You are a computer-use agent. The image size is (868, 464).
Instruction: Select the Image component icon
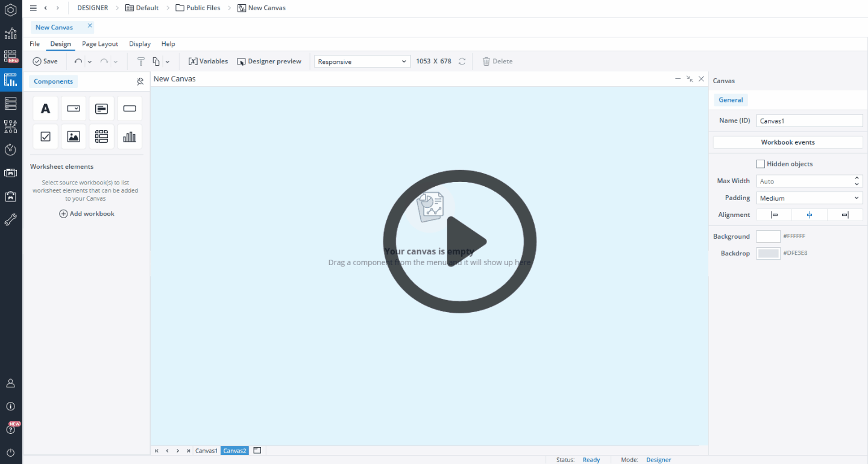coord(74,137)
